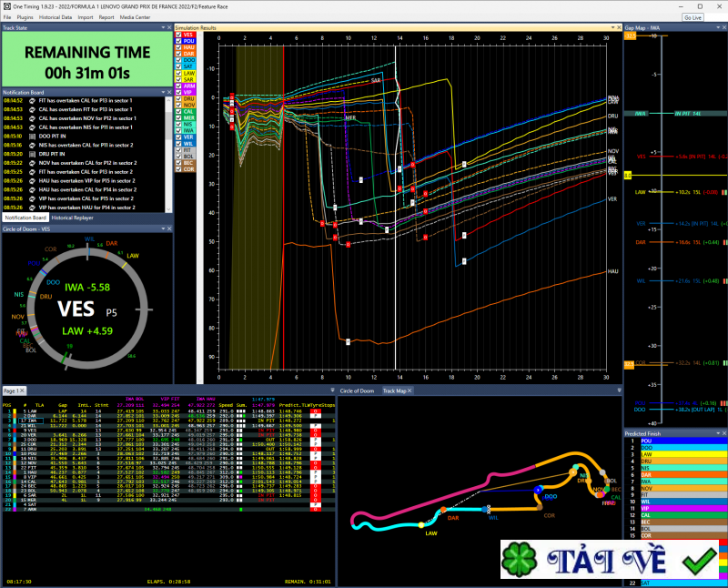Viewport: 728px width, 588px height.
Task: Select the 17 IWA row in timing table
Action: (168, 421)
